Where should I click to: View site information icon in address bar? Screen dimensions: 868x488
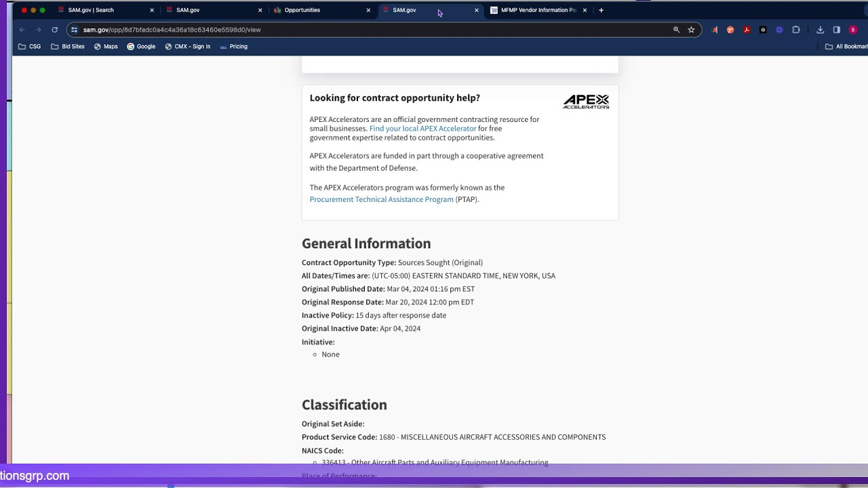(x=74, y=30)
